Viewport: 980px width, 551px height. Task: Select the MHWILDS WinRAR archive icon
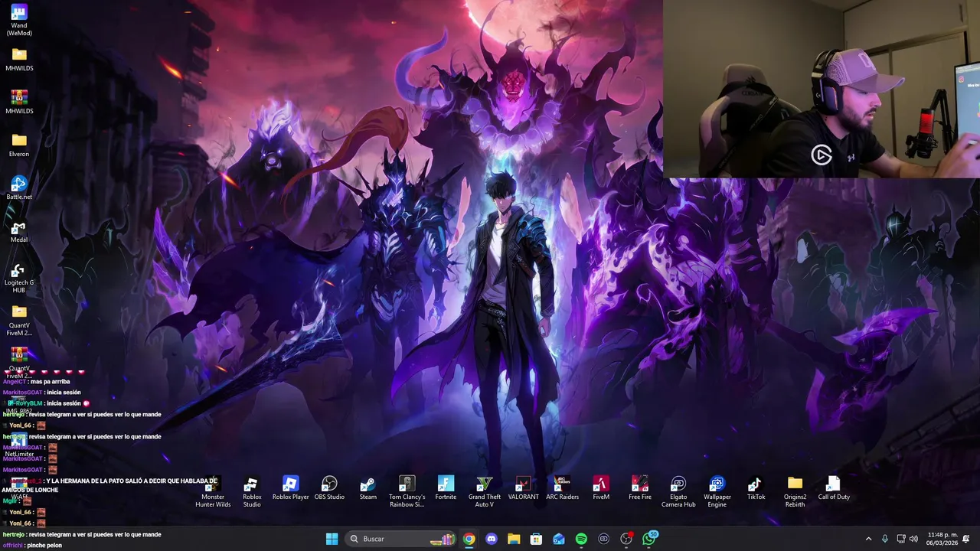click(19, 102)
